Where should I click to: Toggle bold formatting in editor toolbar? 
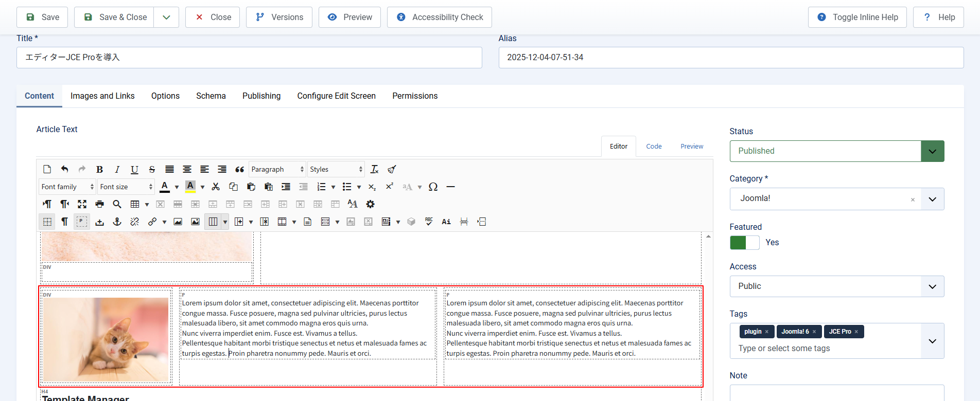[99, 169]
